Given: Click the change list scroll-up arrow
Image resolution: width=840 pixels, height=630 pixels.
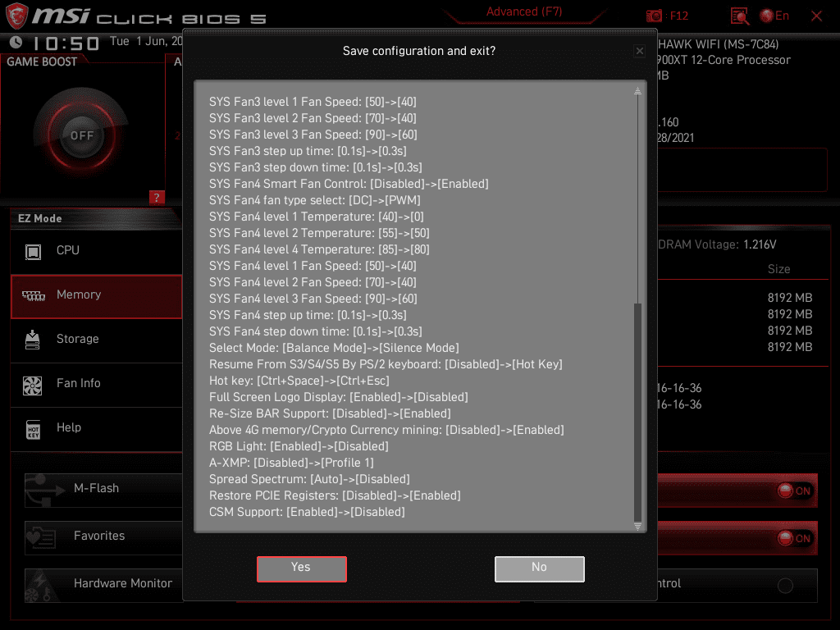Looking at the screenshot, I should [x=637, y=90].
